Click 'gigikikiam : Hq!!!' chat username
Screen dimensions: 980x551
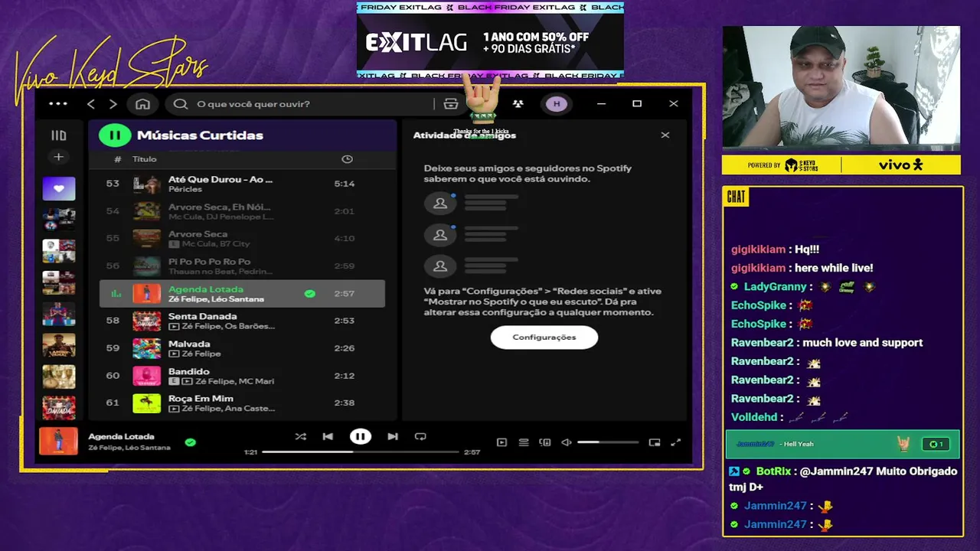tap(758, 249)
